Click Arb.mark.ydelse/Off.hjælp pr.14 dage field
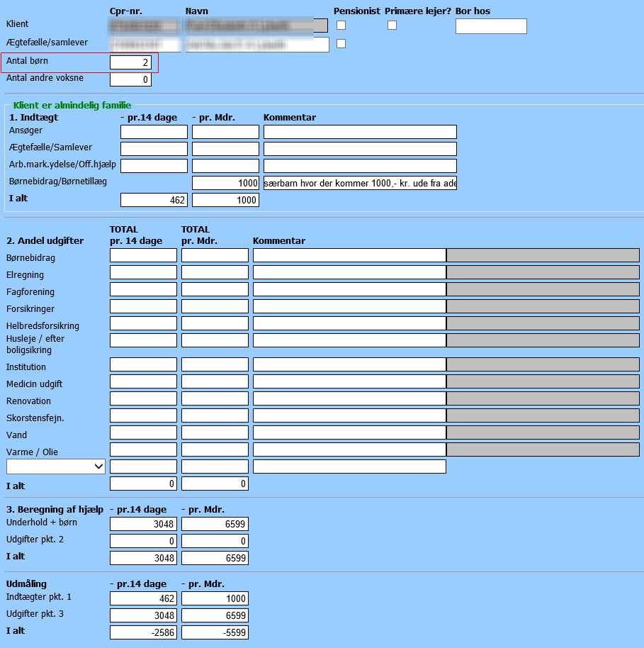The height and width of the screenshot is (648, 644). [x=154, y=166]
